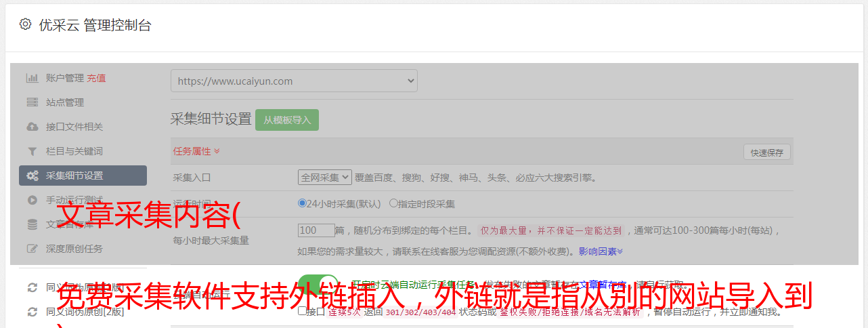This screenshot has width=868, height=328.
Task: Open the 全网采集 entry dropdown
Action: 325,178
